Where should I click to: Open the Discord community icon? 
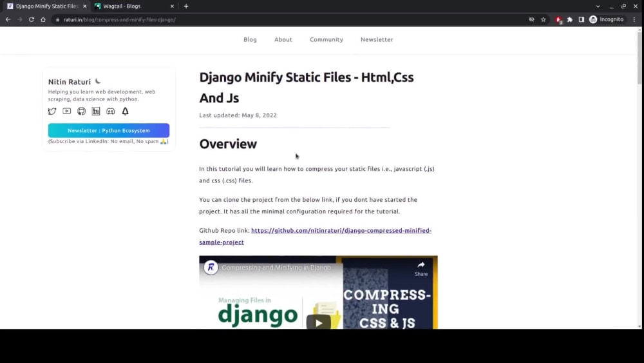(x=111, y=111)
